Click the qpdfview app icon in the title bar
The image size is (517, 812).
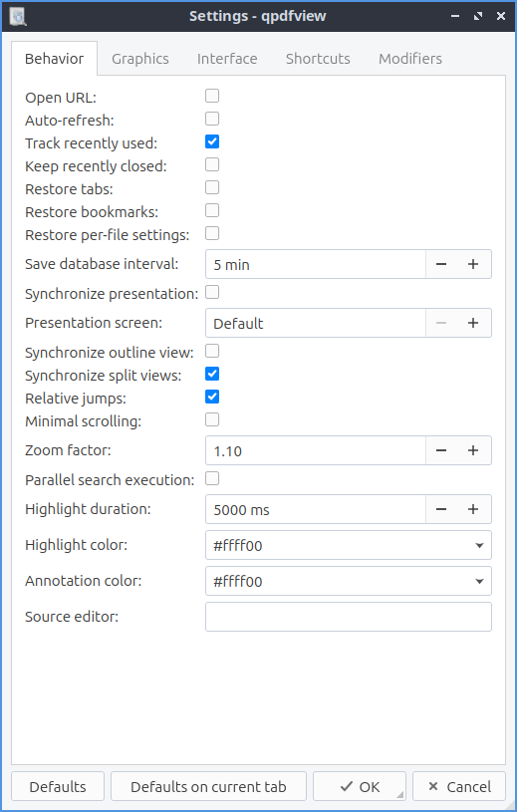point(18,16)
